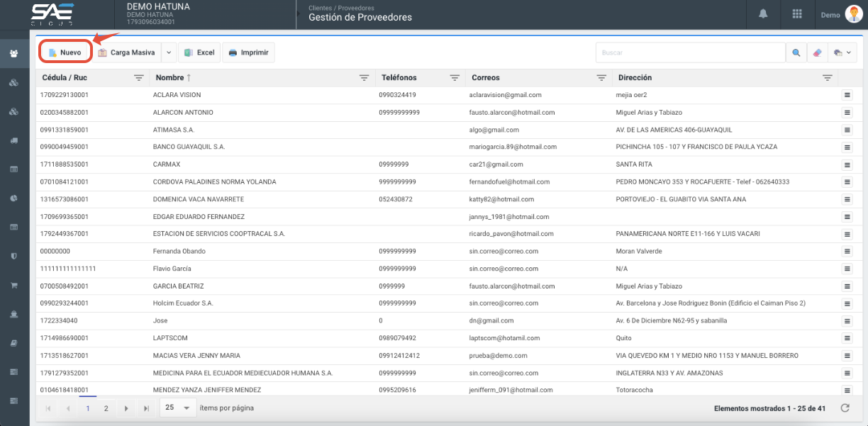Click the SAE SIGJE logo
The image size is (868, 426).
pos(52,14)
